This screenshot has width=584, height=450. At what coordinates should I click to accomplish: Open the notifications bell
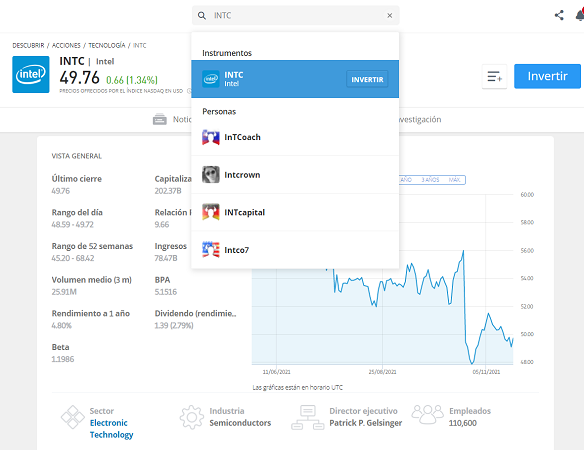(x=580, y=15)
